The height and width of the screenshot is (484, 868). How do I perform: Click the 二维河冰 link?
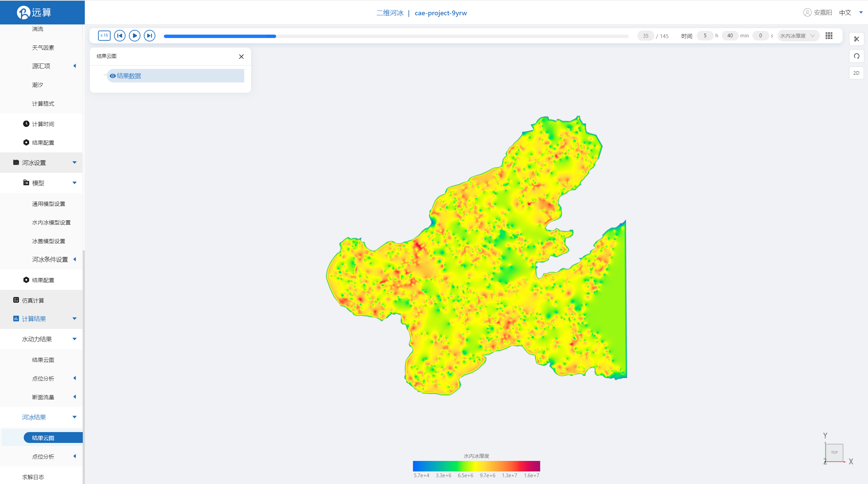[390, 13]
